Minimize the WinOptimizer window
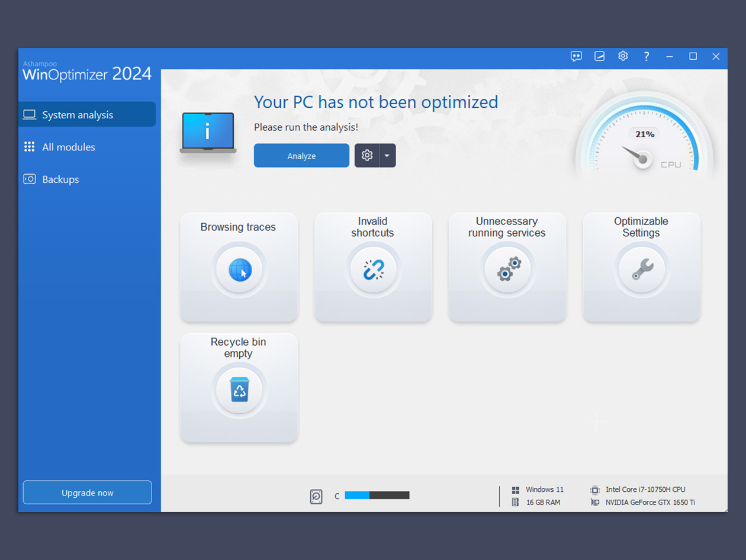 pos(670,56)
